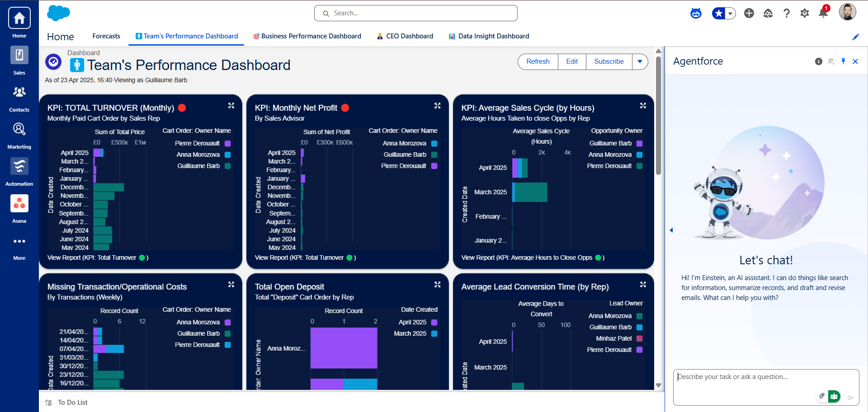Refresh the dashboard

point(538,61)
